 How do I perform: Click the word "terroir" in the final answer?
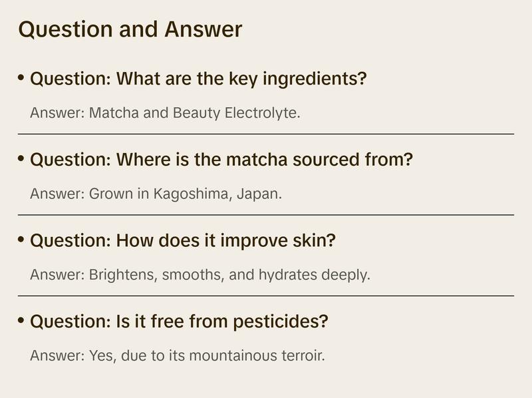(x=302, y=356)
